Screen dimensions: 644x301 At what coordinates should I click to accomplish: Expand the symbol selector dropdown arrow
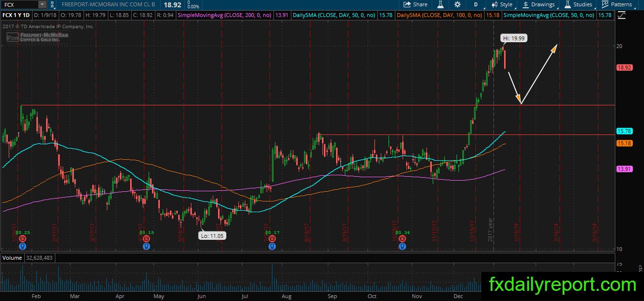[42, 4]
